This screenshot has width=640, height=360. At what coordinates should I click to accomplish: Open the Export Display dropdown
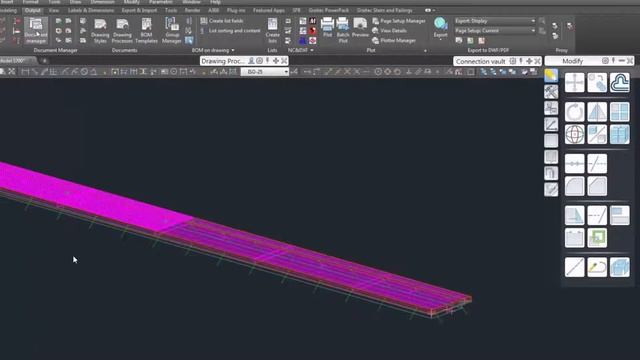pos(495,21)
